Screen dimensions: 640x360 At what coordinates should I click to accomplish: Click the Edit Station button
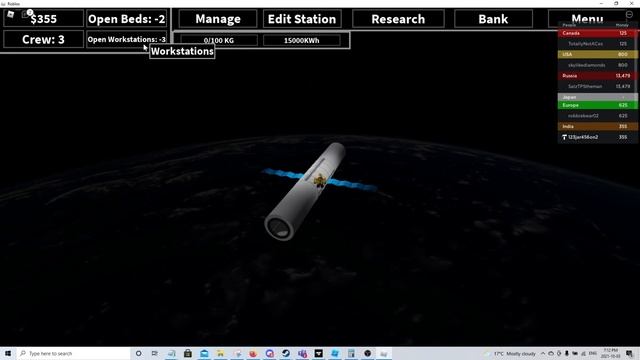point(302,19)
